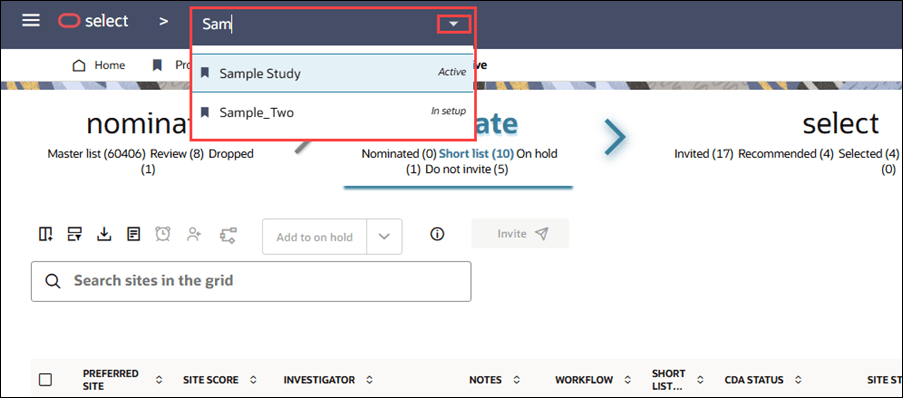
Task: Sort by Workflow column
Action: [x=629, y=380]
